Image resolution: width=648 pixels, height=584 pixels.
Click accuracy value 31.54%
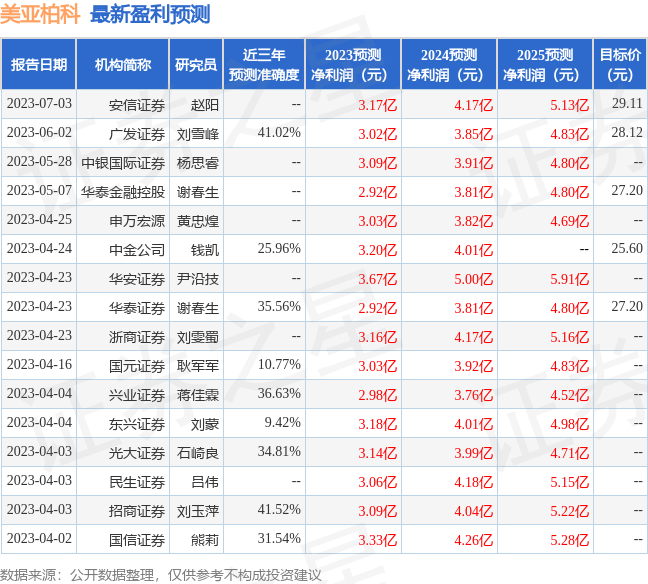(279, 539)
